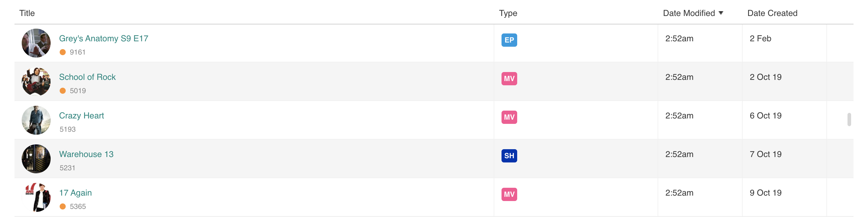Click the MV badge in School of Rock row
The height and width of the screenshot is (217, 868).
pyautogui.click(x=509, y=78)
